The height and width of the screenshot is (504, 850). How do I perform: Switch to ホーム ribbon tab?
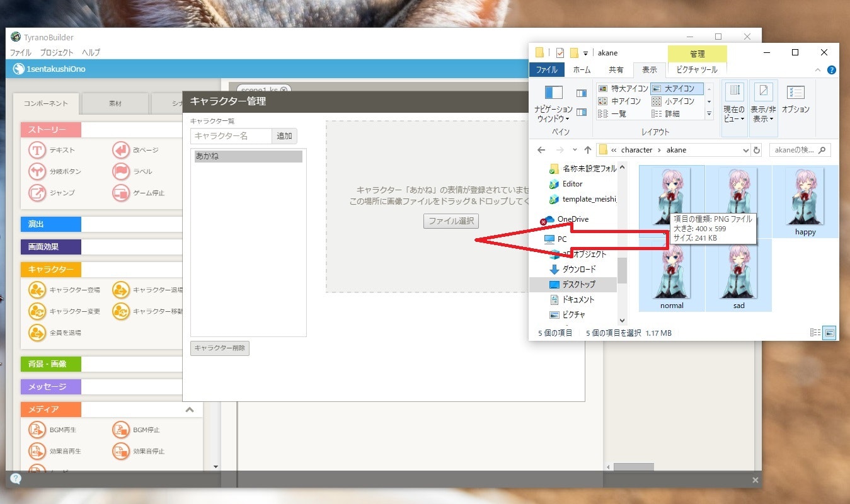pos(582,69)
